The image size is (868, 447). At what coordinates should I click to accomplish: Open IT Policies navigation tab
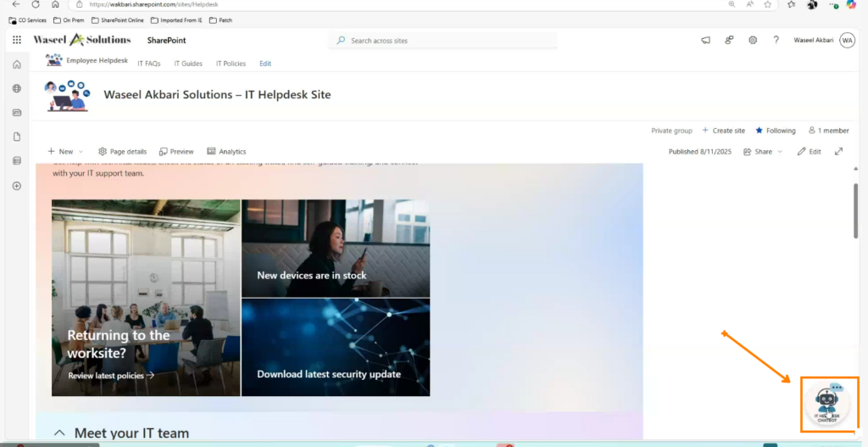click(231, 64)
